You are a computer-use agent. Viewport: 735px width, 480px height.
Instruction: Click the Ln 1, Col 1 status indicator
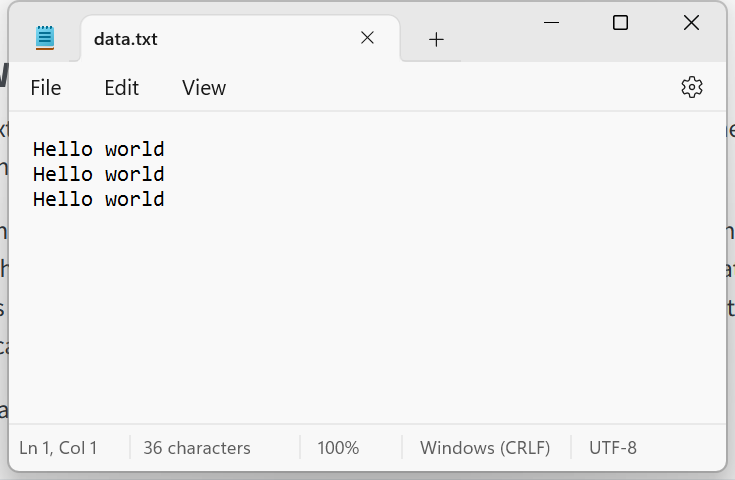pos(58,448)
